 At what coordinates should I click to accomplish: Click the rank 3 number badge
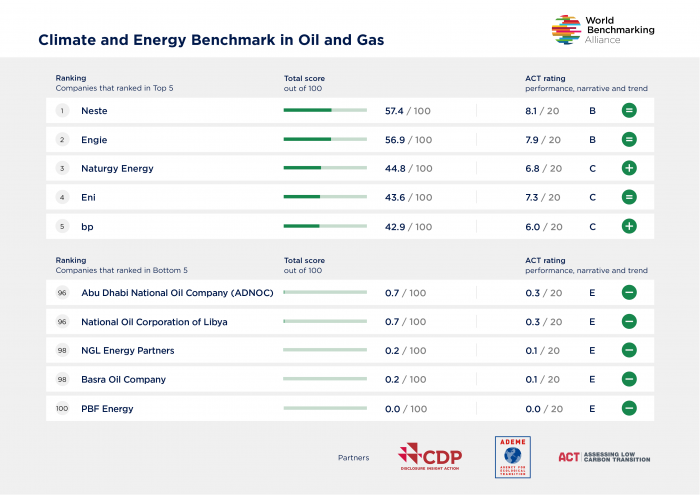62,169
